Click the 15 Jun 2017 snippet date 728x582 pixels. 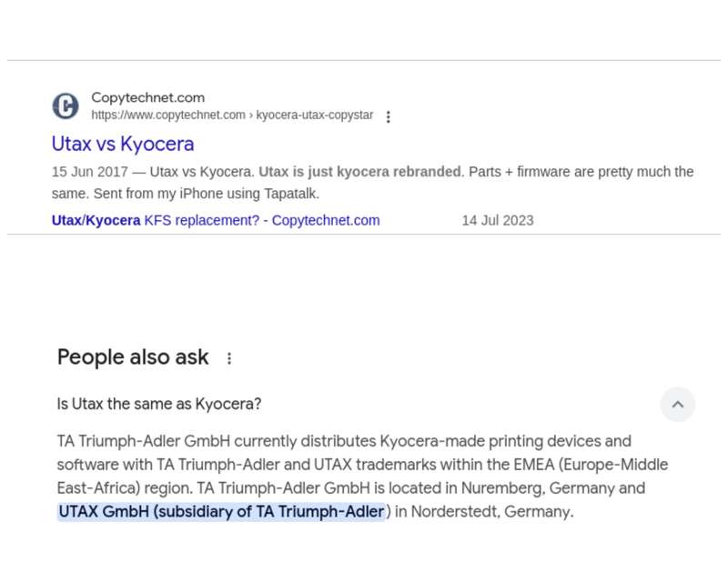tap(89, 172)
